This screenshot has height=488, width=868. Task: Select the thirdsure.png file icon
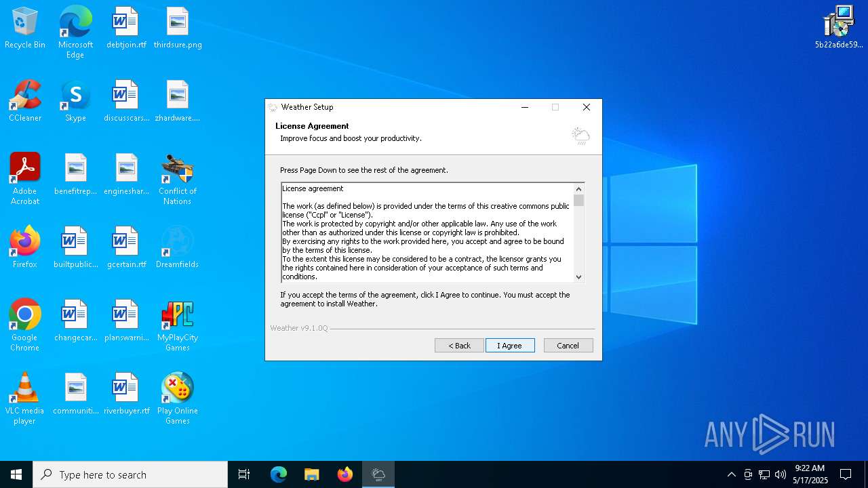coord(177,28)
